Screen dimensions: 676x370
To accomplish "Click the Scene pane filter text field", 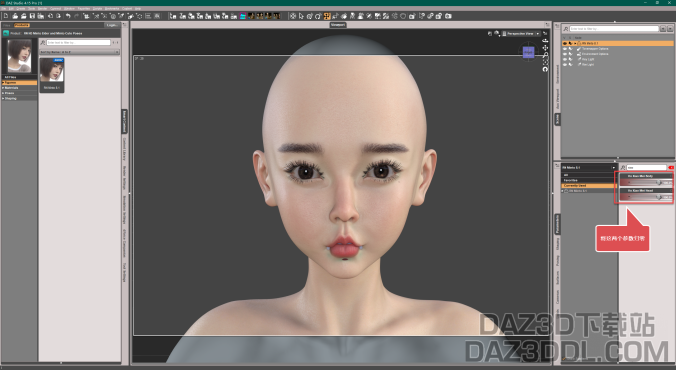I will [x=614, y=29].
